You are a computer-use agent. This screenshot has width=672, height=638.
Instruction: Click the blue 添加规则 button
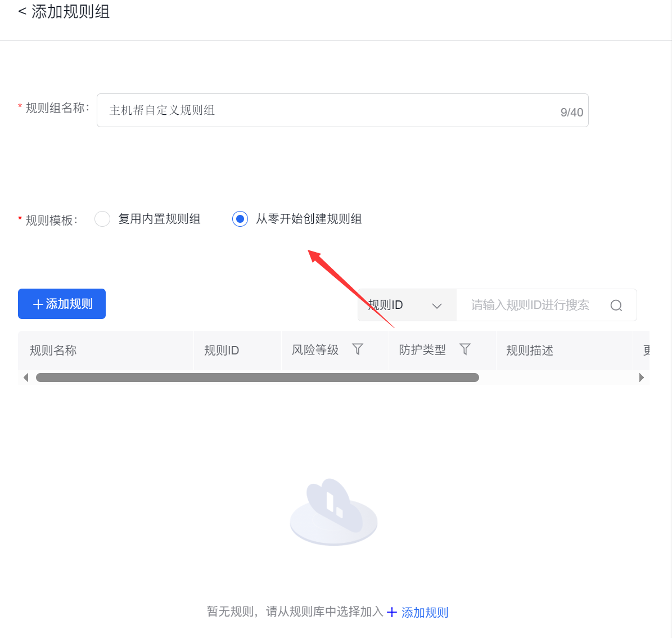(62, 304)
